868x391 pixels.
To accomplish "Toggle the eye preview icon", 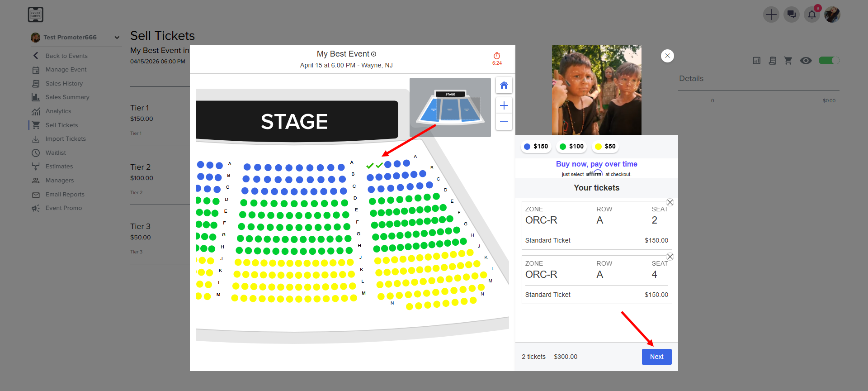I will click(x=806, y=60).
